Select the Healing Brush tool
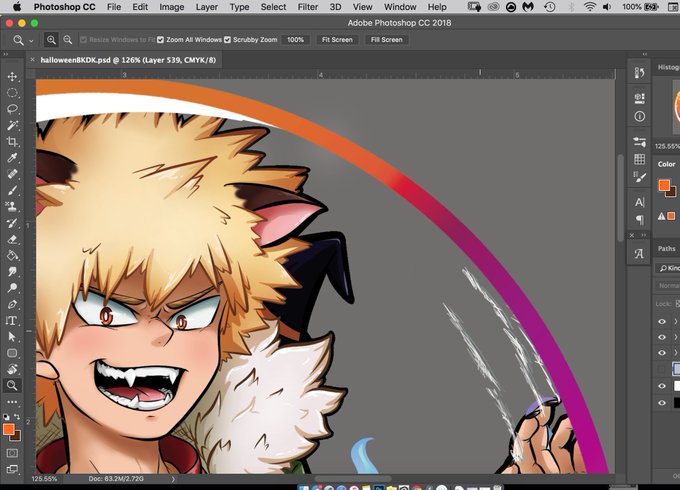This screenshot has width=680, height=490. pos(12,174)
